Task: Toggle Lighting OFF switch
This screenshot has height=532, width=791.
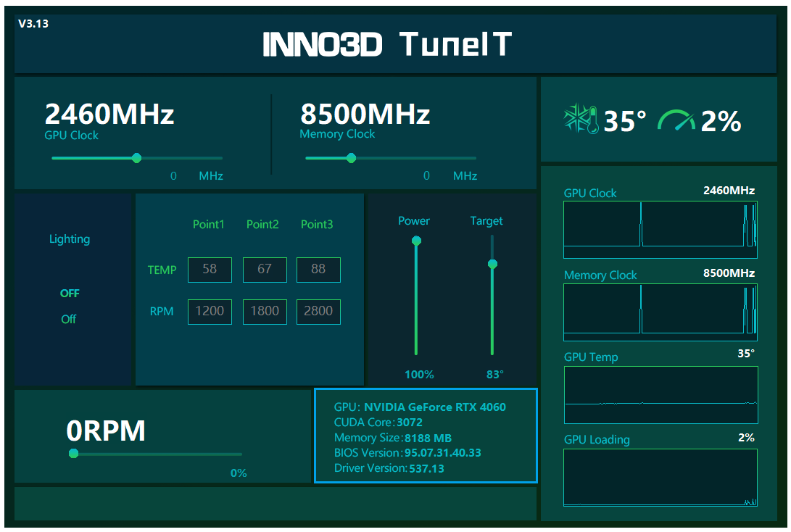Action: coord(70,294)
